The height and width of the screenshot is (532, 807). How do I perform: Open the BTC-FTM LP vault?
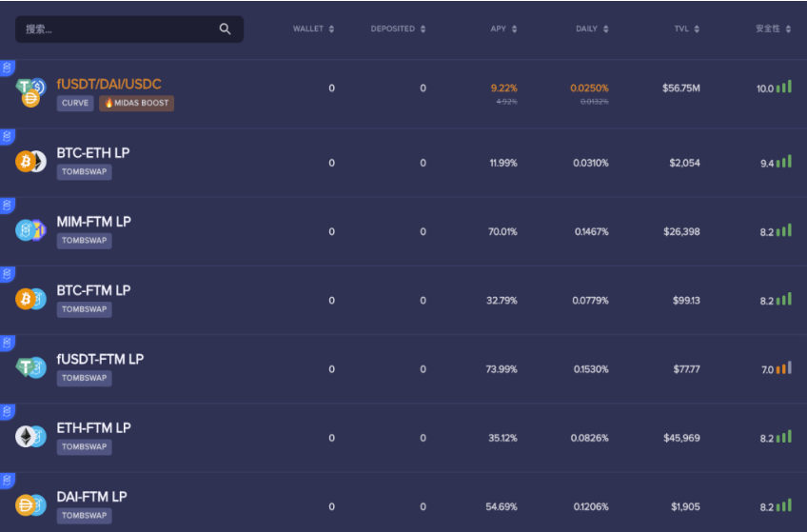pos(93,290)
